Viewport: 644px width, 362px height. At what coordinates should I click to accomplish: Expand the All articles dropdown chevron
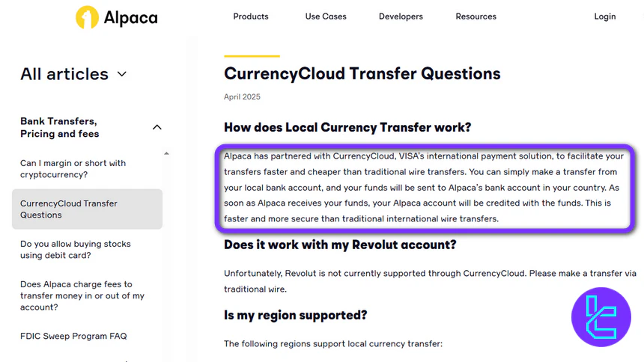tap(122, 74)
